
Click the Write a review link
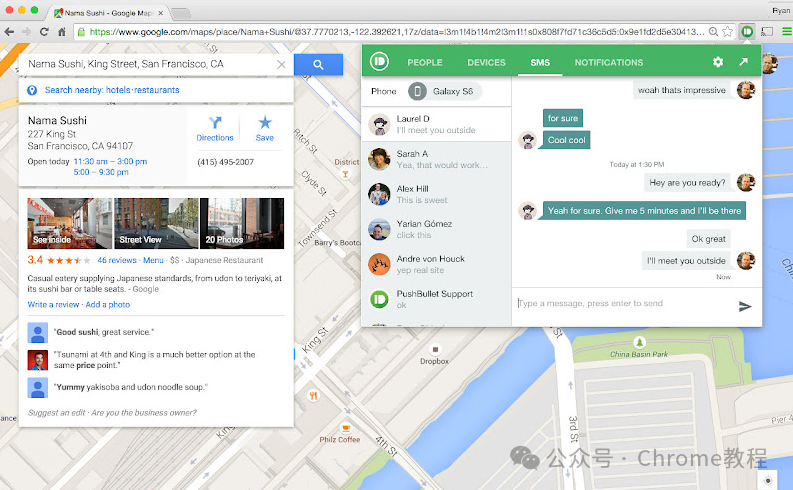[53, 304]
